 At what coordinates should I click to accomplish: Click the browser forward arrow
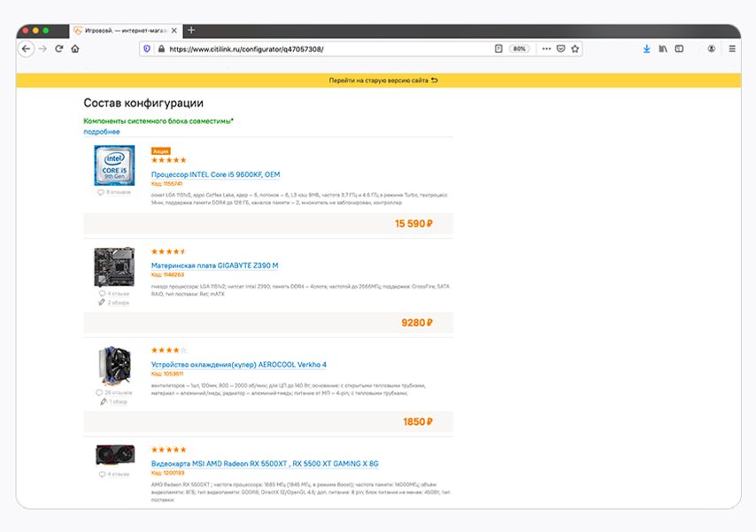click(x=42, y=49)
